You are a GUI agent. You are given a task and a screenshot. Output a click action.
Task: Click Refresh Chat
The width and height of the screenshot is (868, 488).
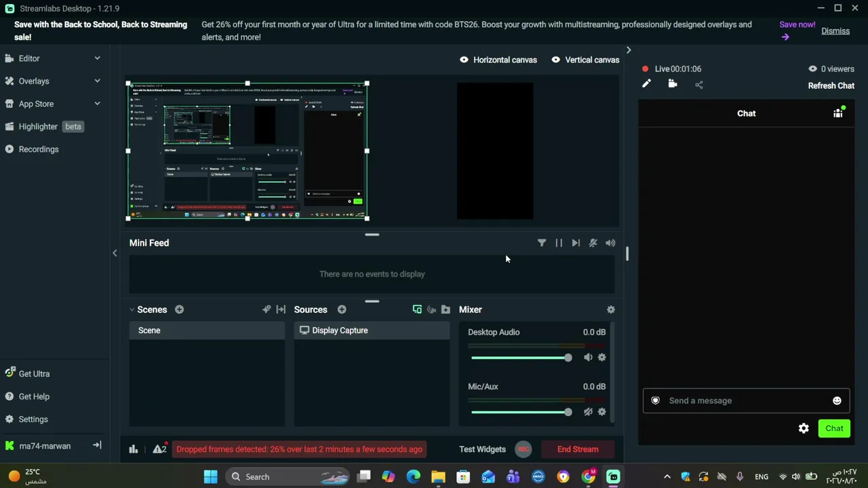(x=831, y=85)
